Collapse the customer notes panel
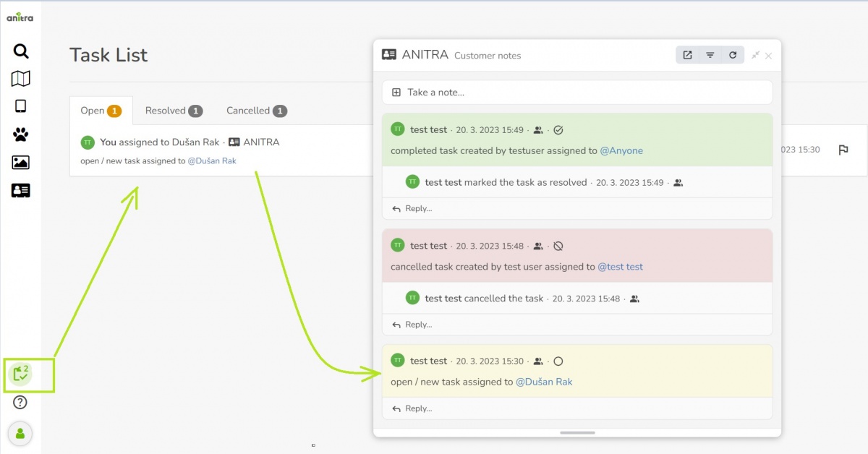 [754, 55]
